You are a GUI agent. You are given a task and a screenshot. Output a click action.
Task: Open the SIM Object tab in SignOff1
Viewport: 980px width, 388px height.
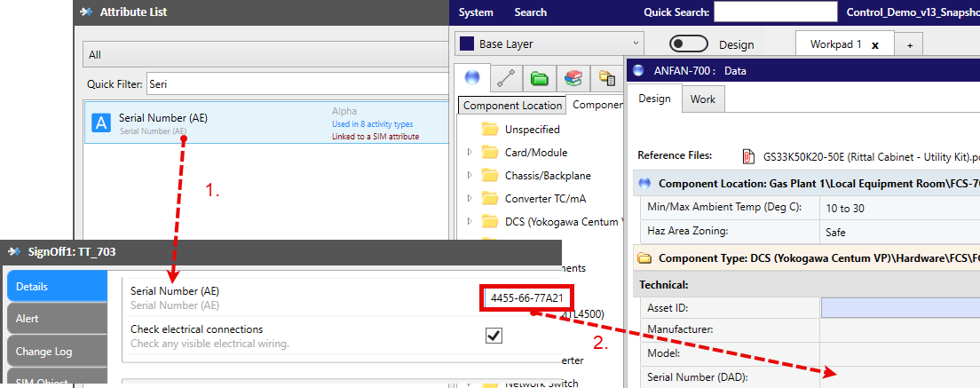point(57,378)
